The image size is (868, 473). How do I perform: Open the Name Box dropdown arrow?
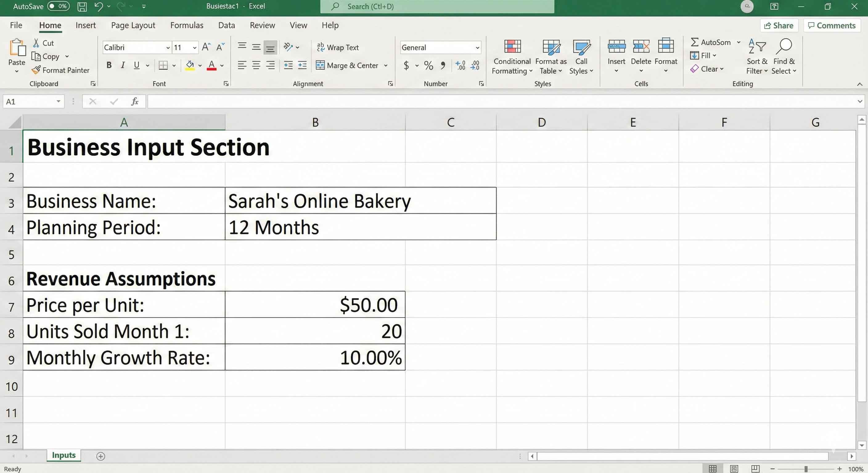point(58,102)
